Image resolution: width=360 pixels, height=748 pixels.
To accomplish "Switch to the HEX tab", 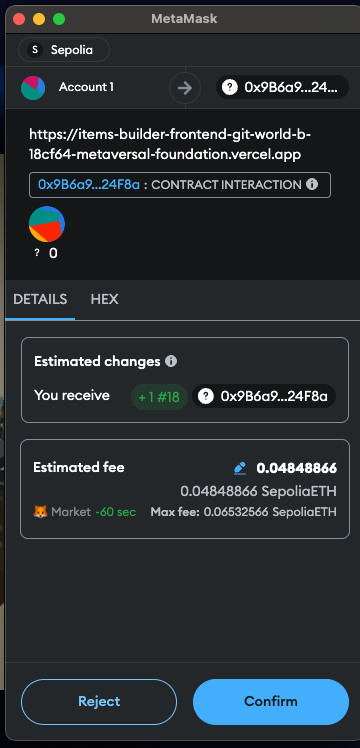I will point(104,300).
